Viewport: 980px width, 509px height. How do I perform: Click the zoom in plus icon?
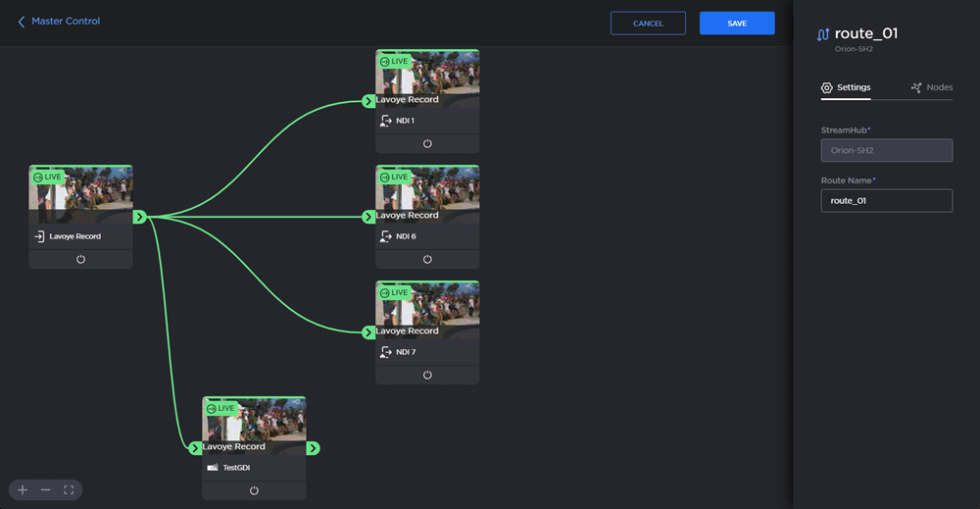tap(23, 489)
